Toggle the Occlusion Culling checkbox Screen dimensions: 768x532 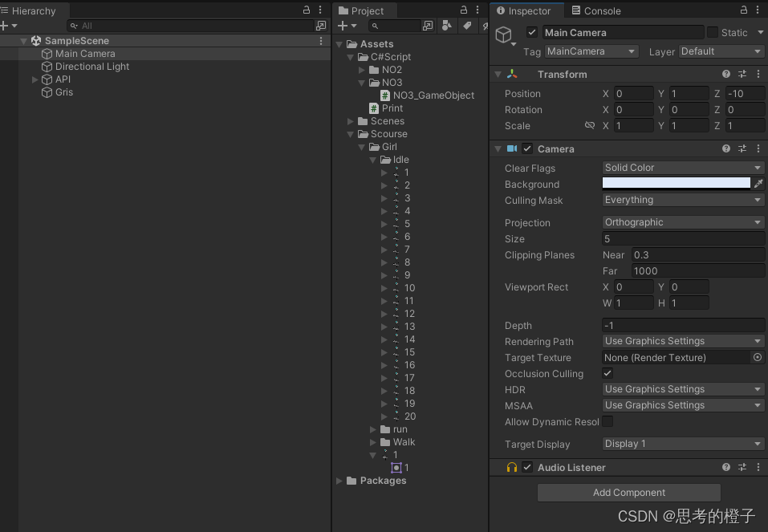tap(607, 373)
